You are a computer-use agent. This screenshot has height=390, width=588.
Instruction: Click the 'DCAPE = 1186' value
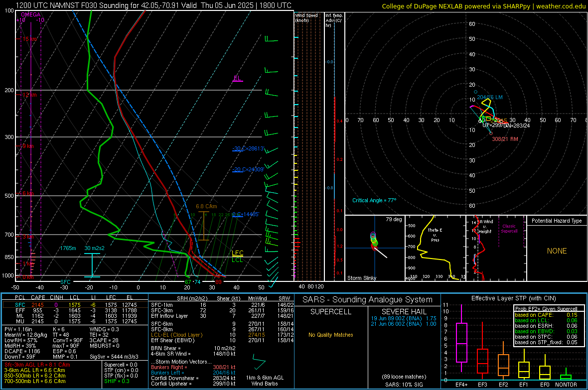point(22,351)
